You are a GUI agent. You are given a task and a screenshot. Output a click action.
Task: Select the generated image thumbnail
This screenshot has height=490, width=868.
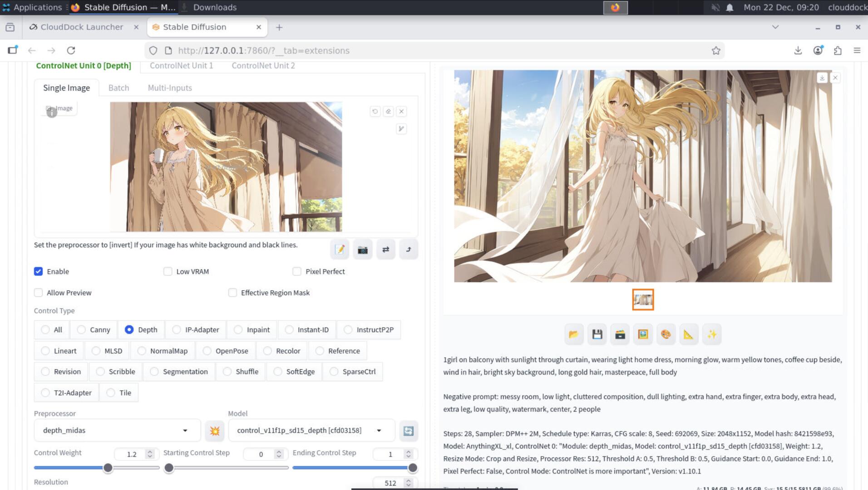coord(643,299)
